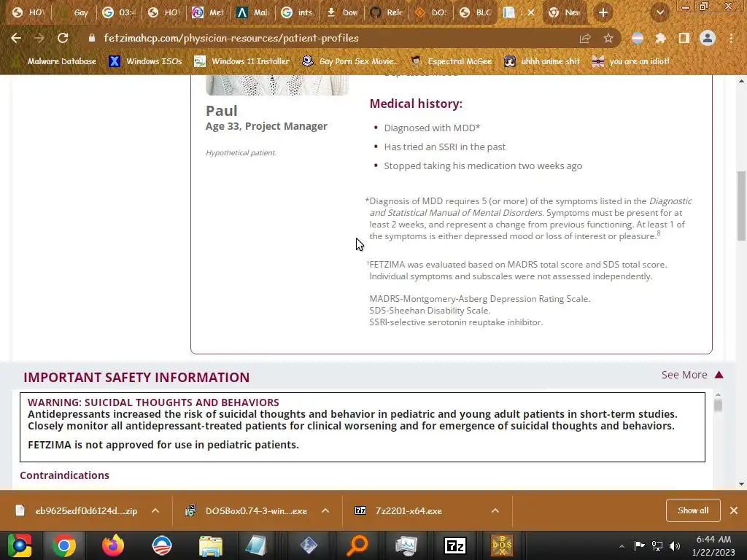Reload the current page

point(63,38)
